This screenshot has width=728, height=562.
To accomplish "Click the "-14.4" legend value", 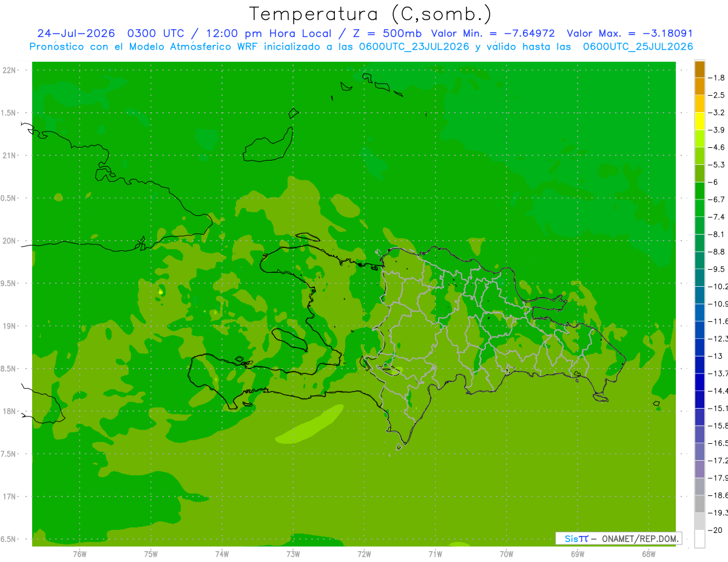I will tap(718, 390).
